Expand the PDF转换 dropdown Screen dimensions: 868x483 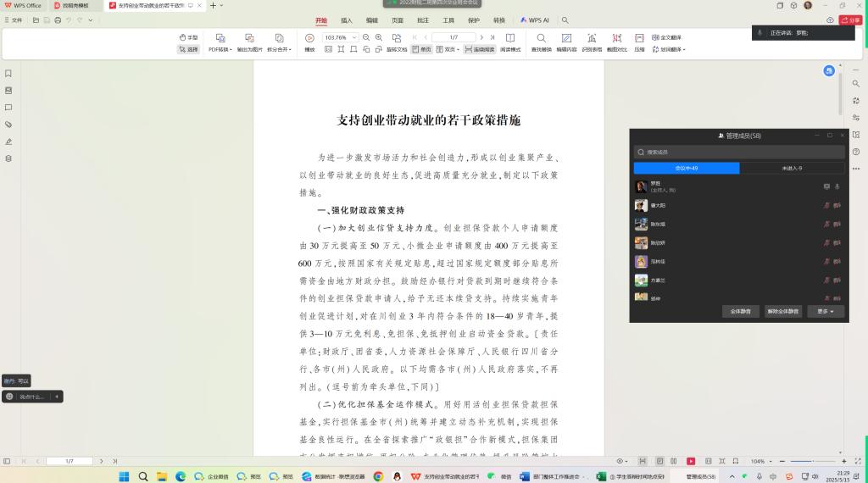click(220, 49)
